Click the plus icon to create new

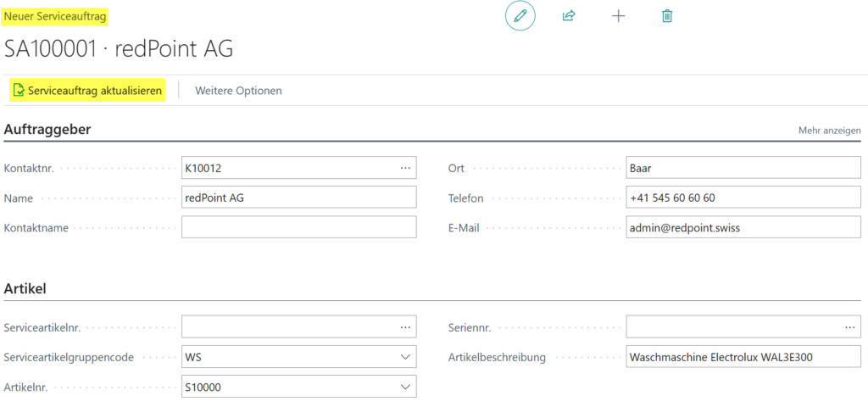pos(618,16)
